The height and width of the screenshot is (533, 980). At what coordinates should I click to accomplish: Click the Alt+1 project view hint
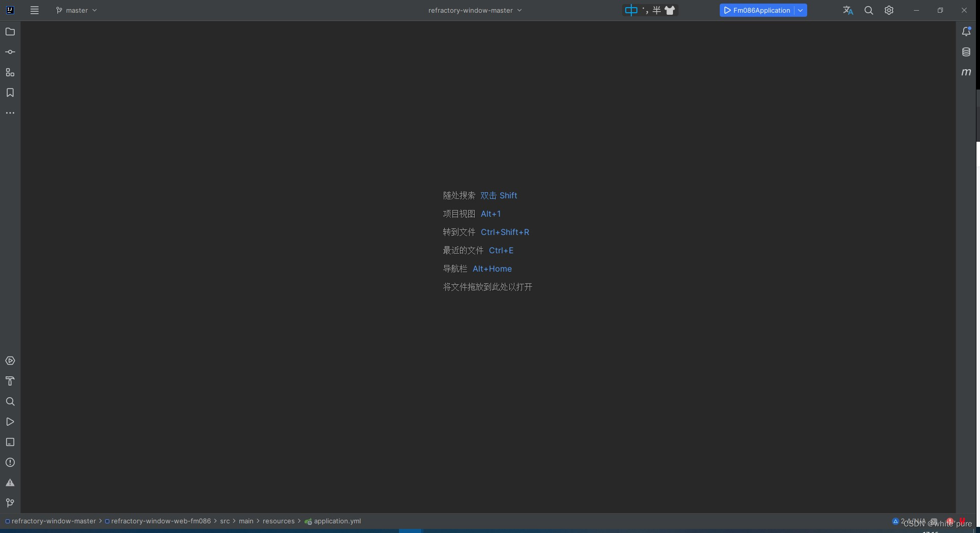[491, 214]
